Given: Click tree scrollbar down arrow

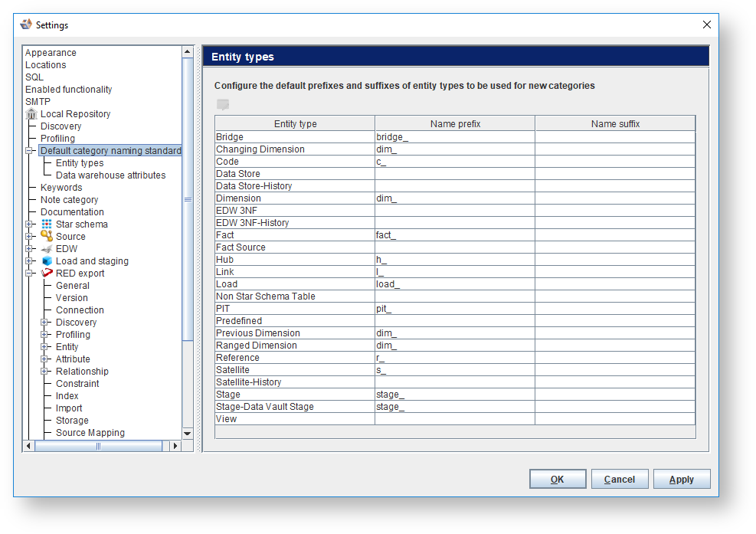Looking at the screenshot, I should click(188, 433).
